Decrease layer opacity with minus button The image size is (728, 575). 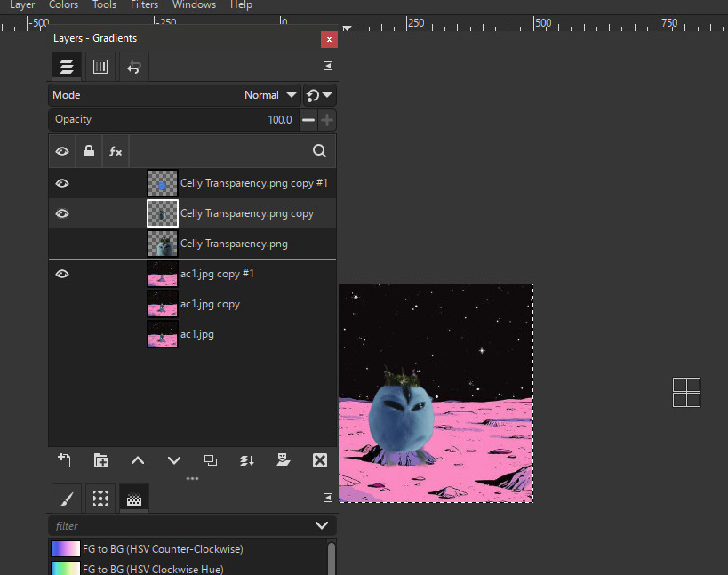[x=308, y=120]
